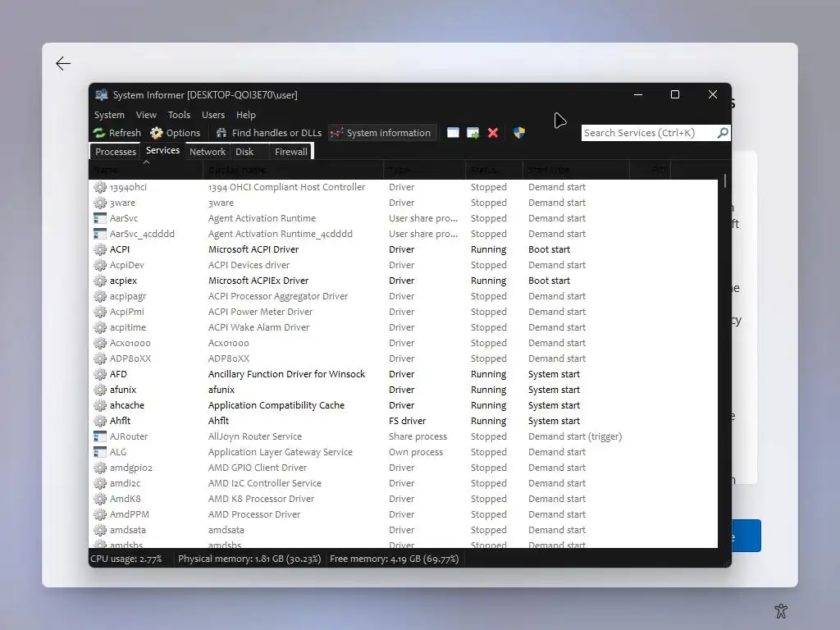This screenshot has height=630, width=840.
Task: Click the gear icon beside acpitime
Action: tap(99, 326)
